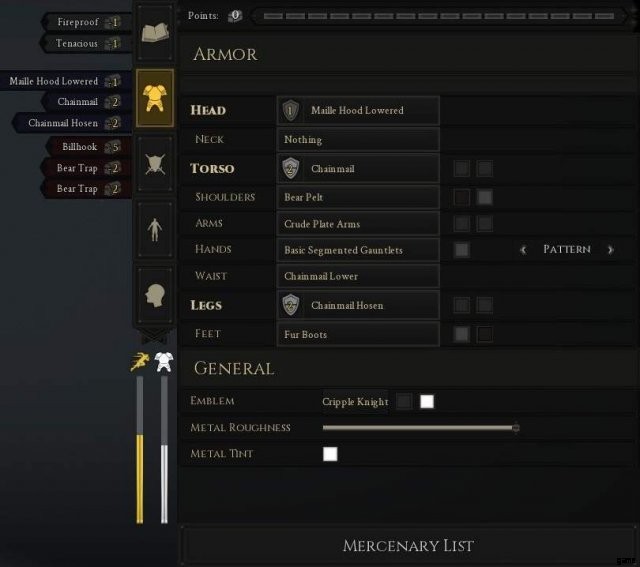This screenshot has height=567, width=640.
Task: Adjust the Metal Roughness slider handle
Action: [516, 428]
